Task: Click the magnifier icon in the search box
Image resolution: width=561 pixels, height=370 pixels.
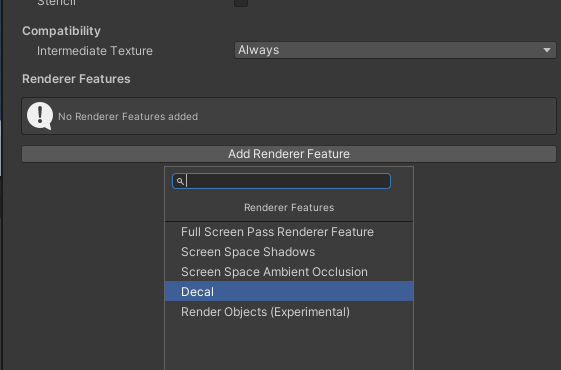Action: tap(180, 181)
